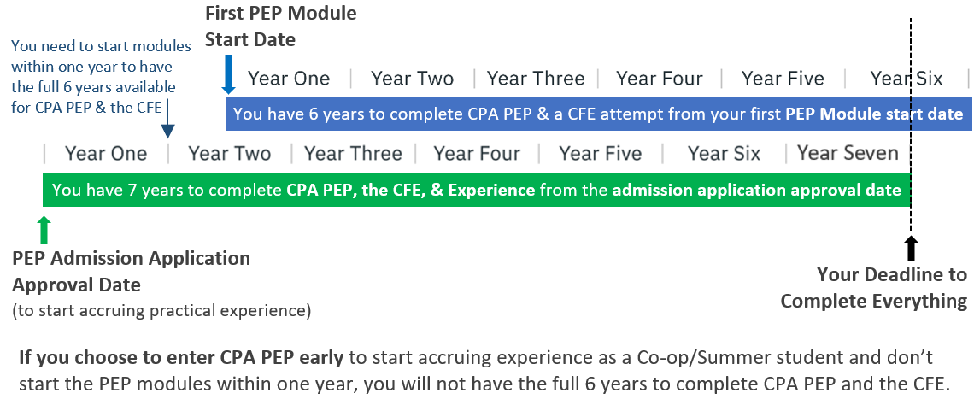Click Year Three on the blue timeline
Viewport: 980px width, 405px height.
(x=536, y=79)
